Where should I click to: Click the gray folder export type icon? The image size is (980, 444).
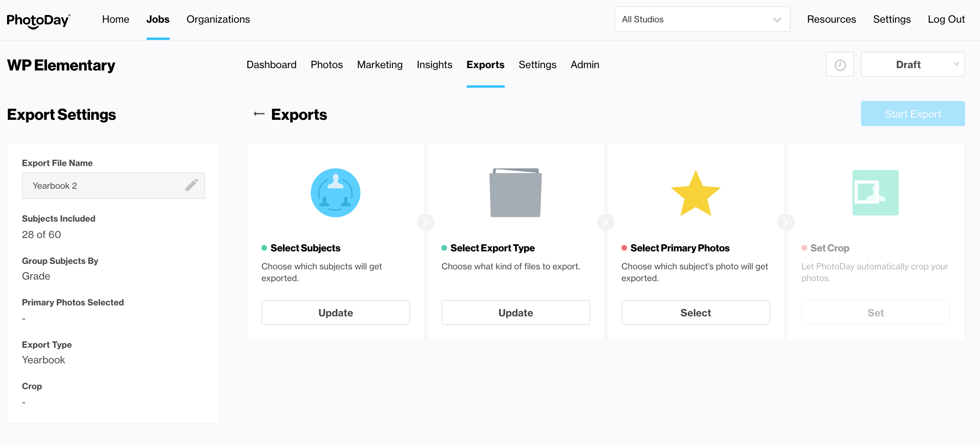[515, 193]
